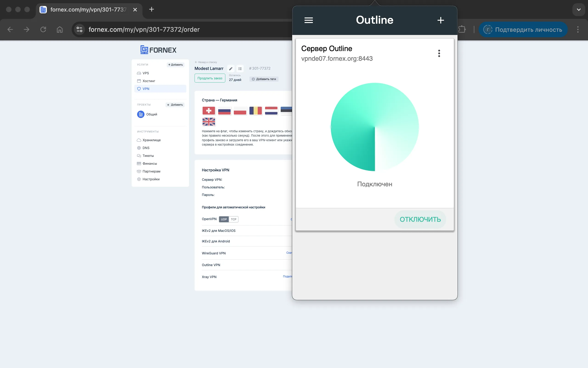Viewport: 588px width, 368px height.
Task: Click the ОТКЛЮЧИТЬ disconnect button
Action: click(x=420, y=219)
